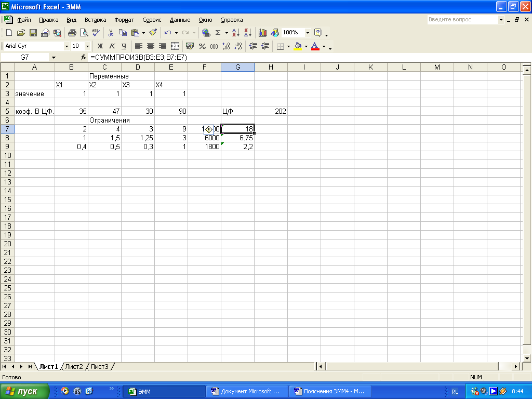Screen dimensions: 532x399
Task: Launch the Chart Wizard
Action: click(262, 33)
